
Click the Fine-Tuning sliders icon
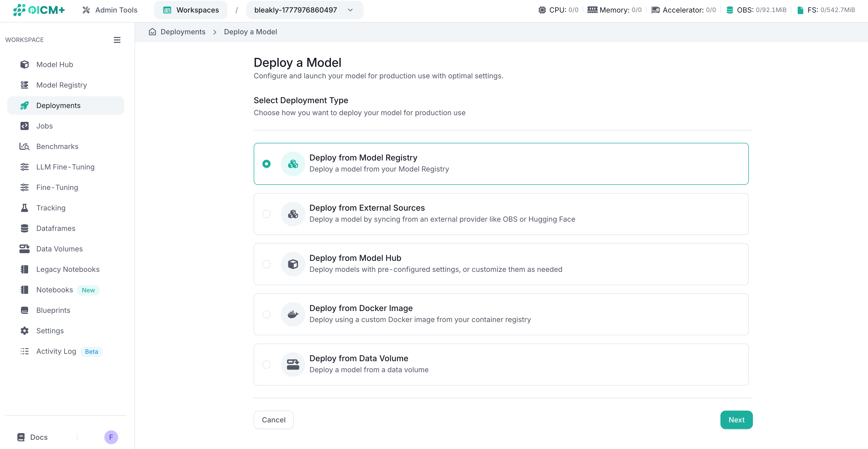point(24,188)
